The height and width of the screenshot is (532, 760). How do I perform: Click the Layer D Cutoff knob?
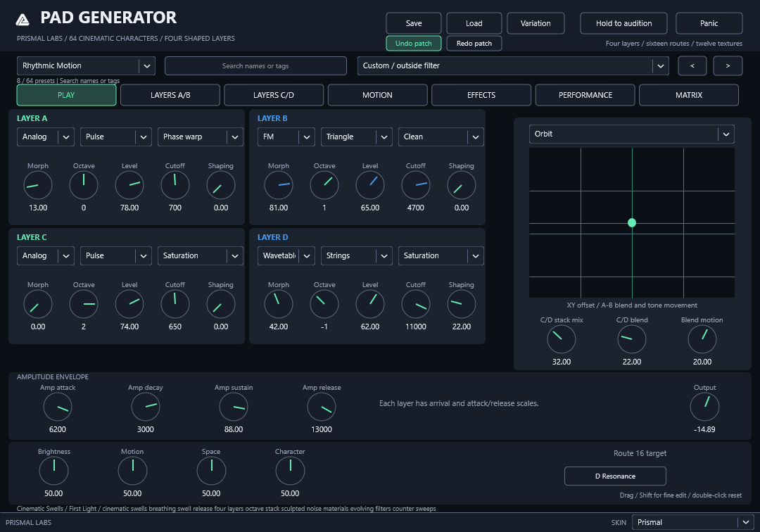click(x=416, y=304)
